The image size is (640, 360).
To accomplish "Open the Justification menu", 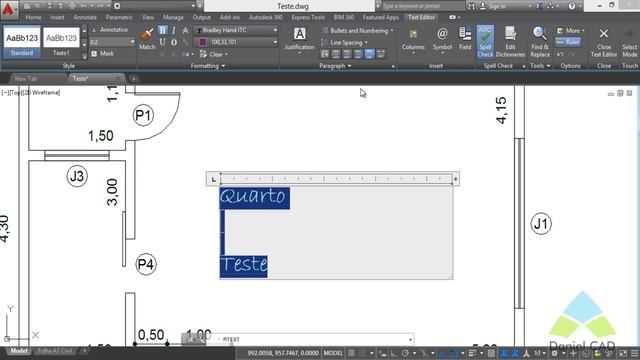I will tap(300, 40).
